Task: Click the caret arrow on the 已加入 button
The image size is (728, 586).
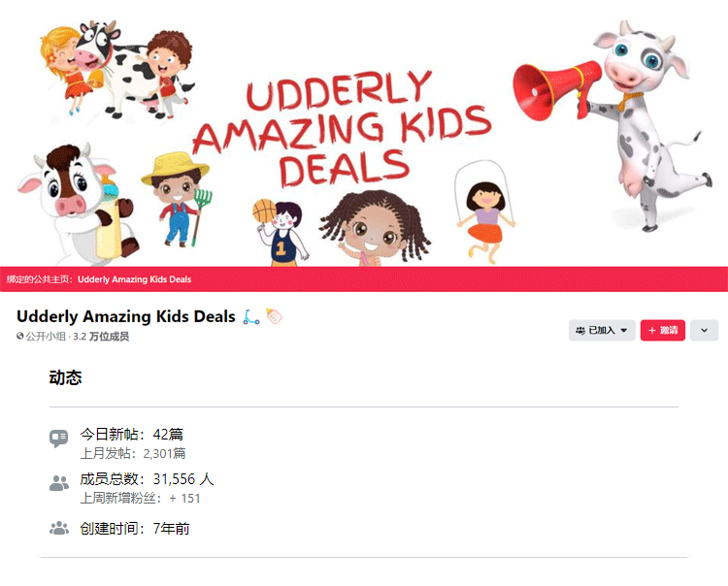Action: point(623,330)
